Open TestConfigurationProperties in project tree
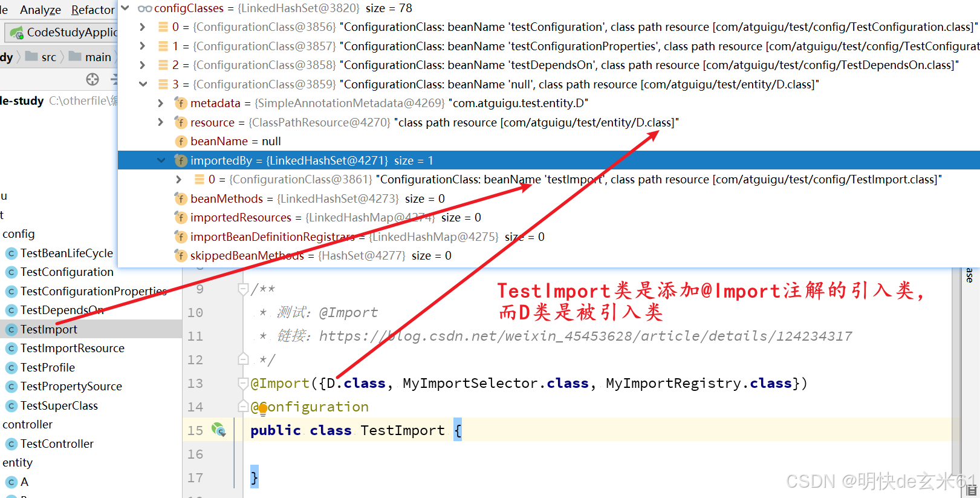 [94, 291]
